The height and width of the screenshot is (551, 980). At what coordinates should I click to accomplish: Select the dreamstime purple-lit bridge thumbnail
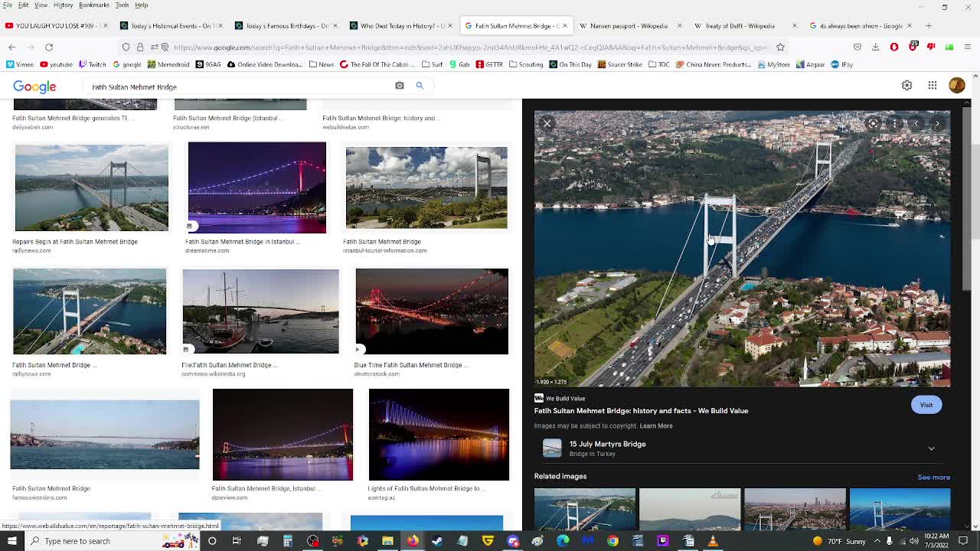click(x=257, y=187)
